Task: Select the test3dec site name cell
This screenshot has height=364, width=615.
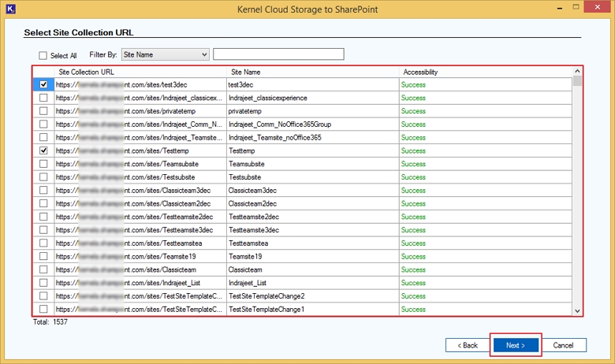Action: [x=312, y=84]
